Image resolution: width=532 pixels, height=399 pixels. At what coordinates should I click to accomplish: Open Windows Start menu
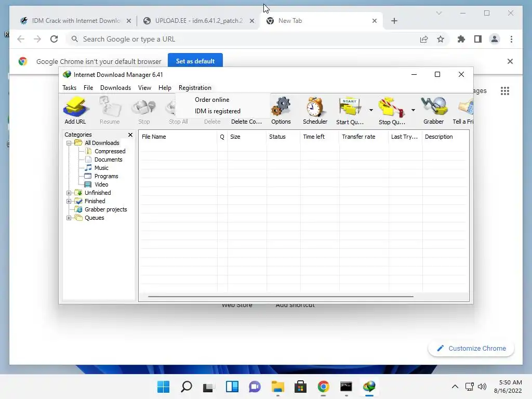click(163, 387)
